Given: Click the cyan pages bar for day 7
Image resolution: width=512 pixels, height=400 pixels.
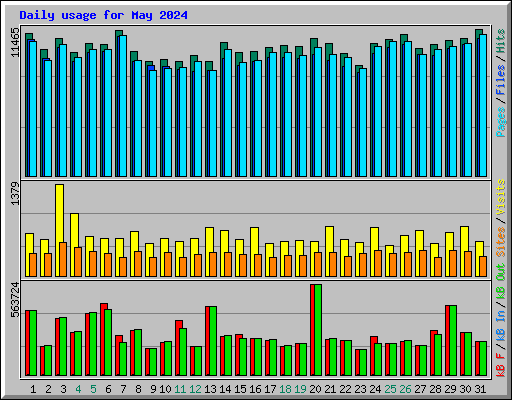Looking at the screenshot, I should click(123, 106).
